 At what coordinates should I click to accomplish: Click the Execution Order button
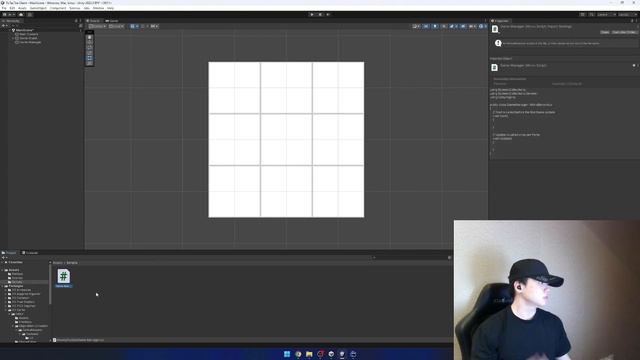[x=624, y=32]
